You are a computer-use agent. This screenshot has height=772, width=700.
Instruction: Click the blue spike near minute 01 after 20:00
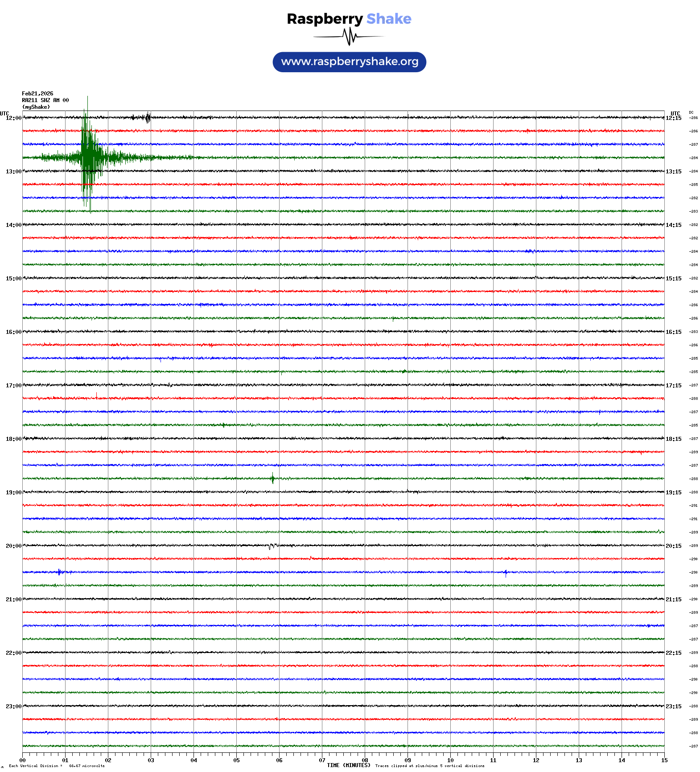pos(59,572)
